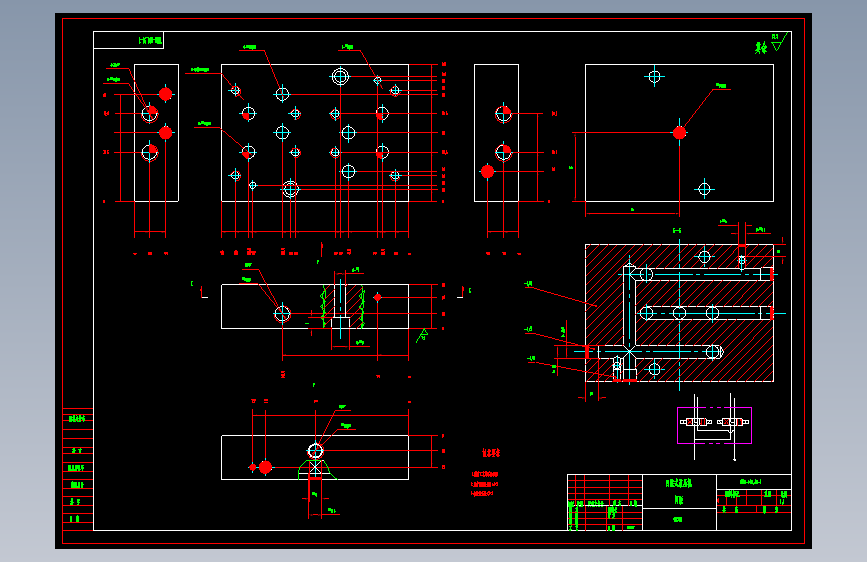The width and height of the screenshot is (867, 562).
Task: Click the crosshair hole at bottom-right of the top-right view
Action: pyautogui.click(x=704, y=189)
